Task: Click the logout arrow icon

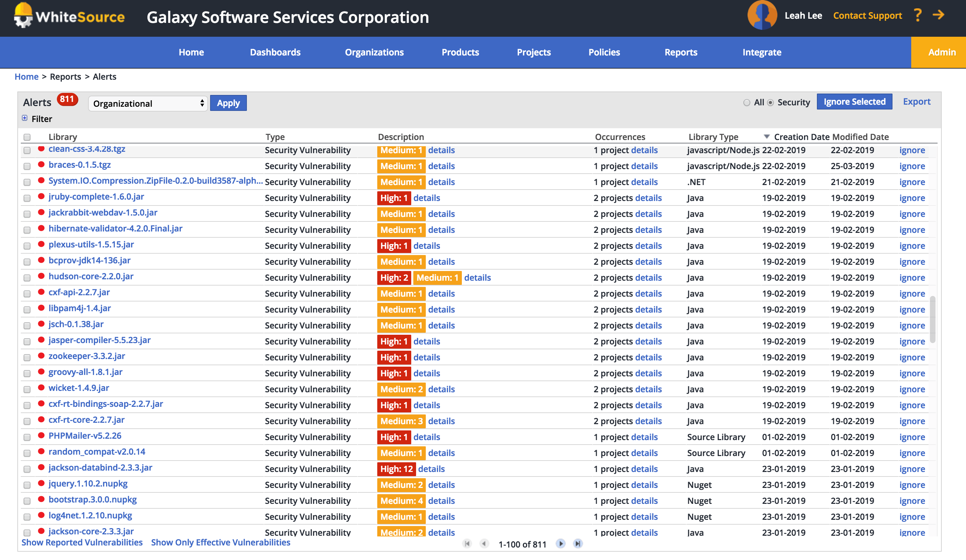Action: [938, 15]
